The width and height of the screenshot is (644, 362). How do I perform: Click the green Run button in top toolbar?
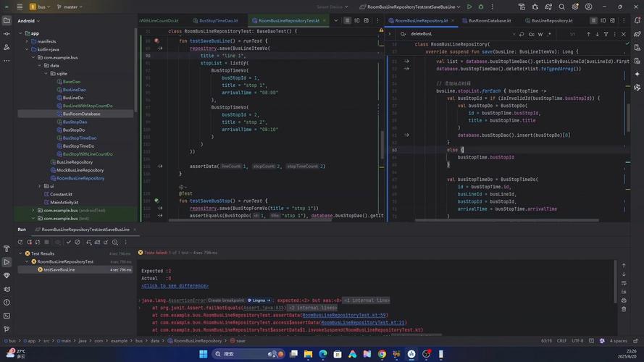(469, 7)
